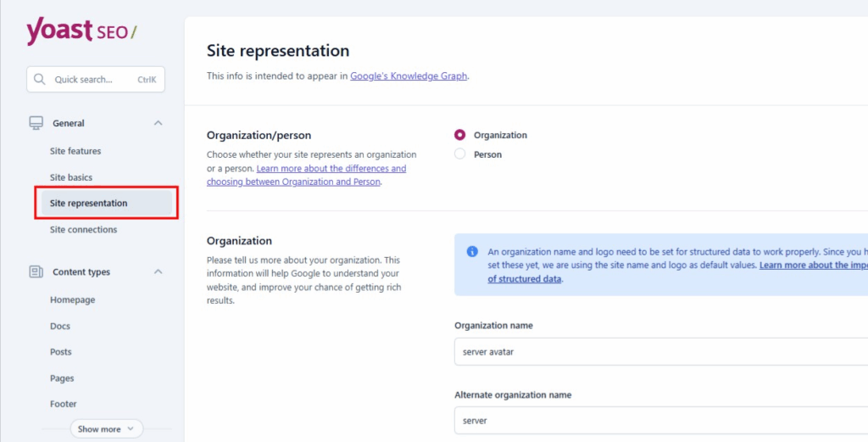The image size is (868, 442).
Task: Click the Content types icon
Action: (x=36, y=272)
